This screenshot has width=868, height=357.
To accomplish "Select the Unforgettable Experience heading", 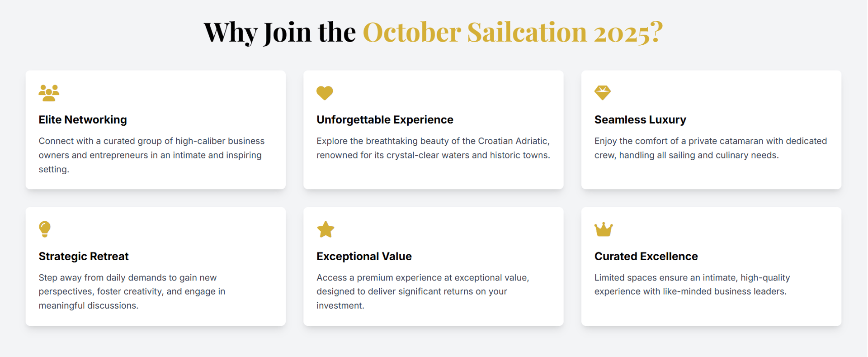I will click(385, 119).
